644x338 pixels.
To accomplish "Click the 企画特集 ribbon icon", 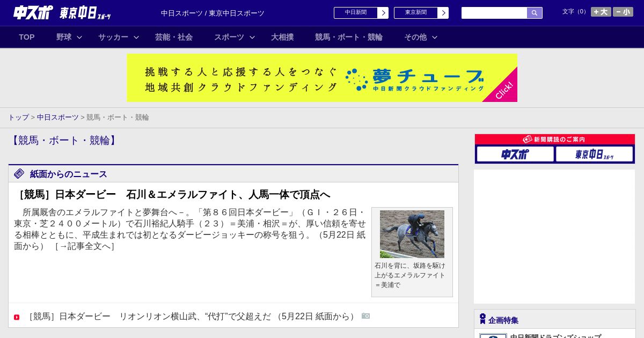I will (x=482, y=319).
